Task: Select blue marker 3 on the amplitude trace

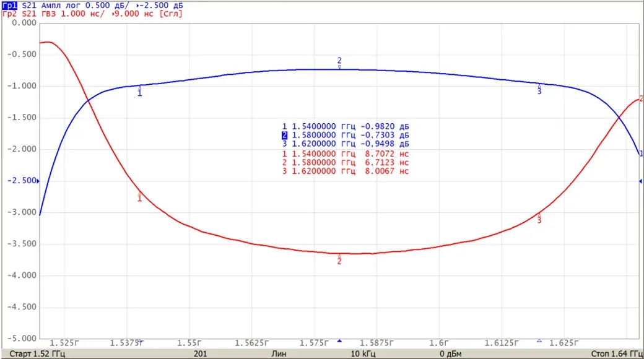Action: 539,90
